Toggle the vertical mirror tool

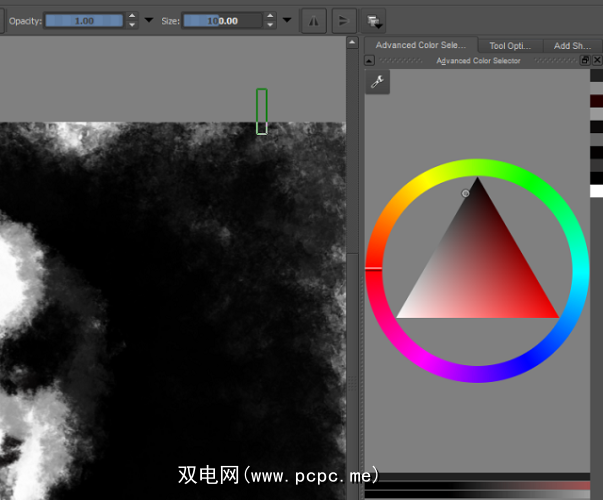pyautogui.click(x=343, y=20)
